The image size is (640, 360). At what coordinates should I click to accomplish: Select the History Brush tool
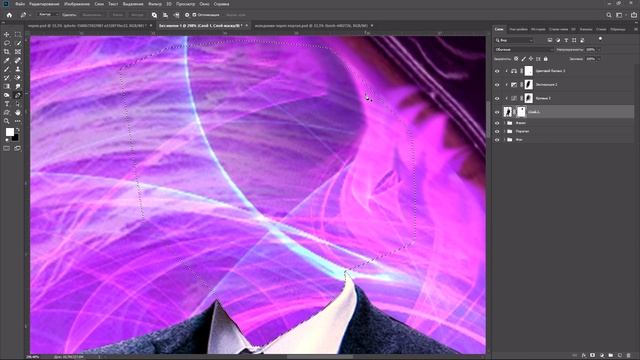[7, 78]
